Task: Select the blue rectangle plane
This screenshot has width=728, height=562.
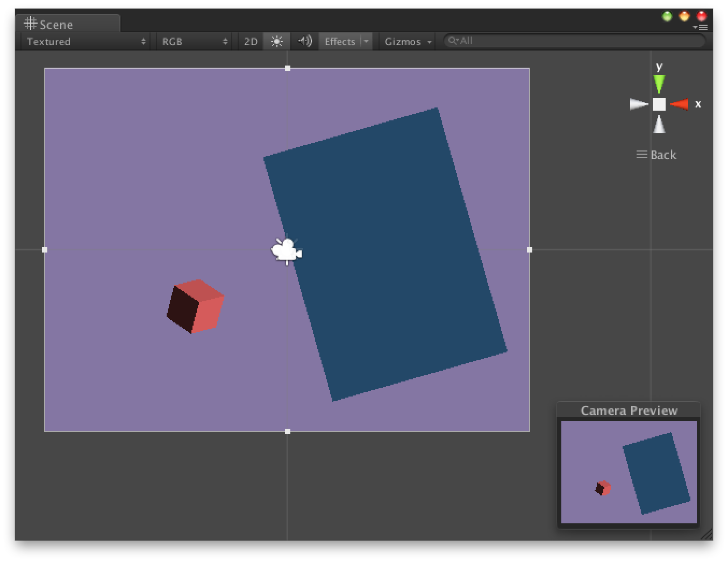Action: click(385, 254)
